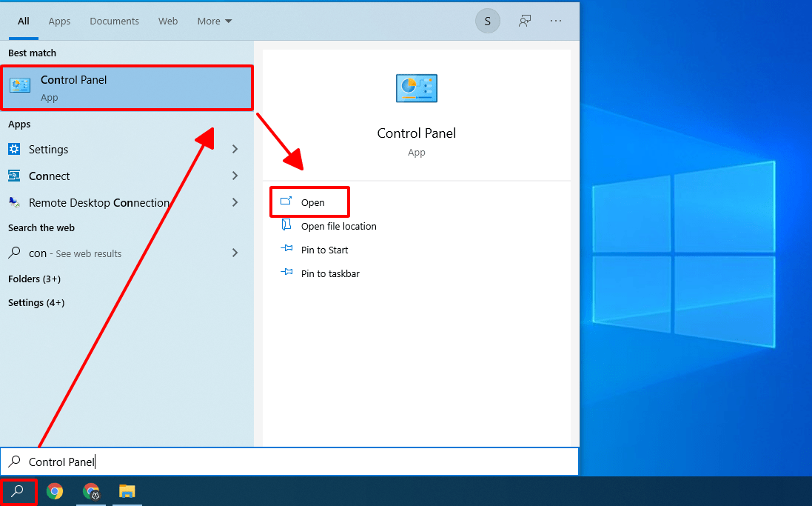
Task: Click Open under Control Panel
Action: (312, 202)
